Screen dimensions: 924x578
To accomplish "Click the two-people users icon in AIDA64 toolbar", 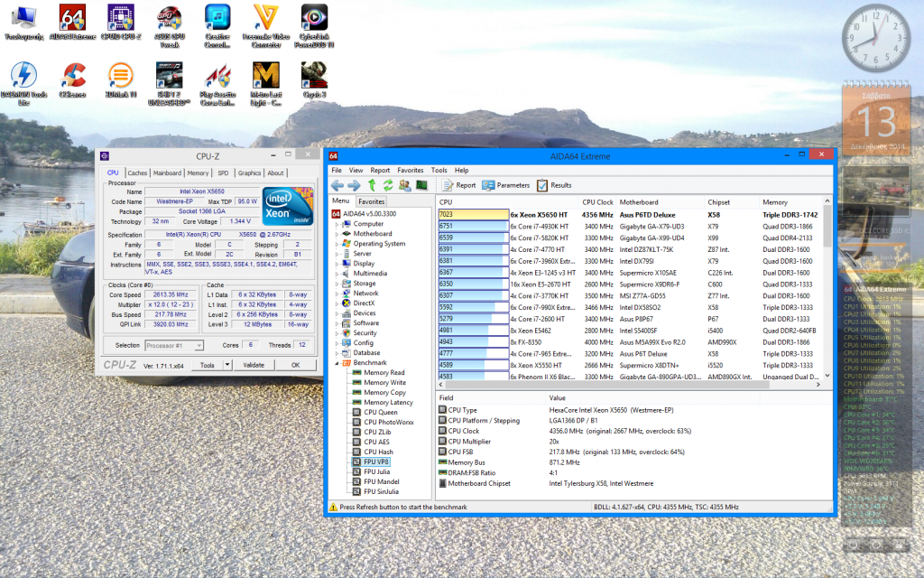I will coord(405,185).
